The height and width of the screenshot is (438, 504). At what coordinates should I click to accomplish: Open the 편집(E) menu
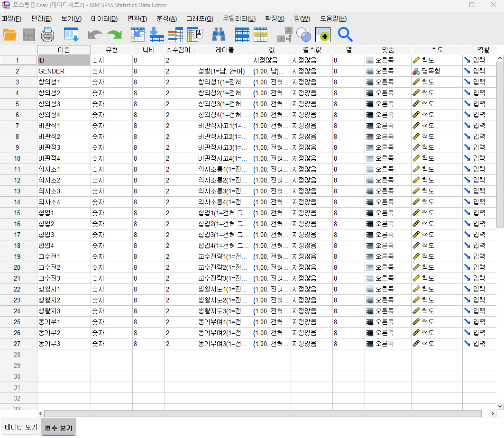41,18
